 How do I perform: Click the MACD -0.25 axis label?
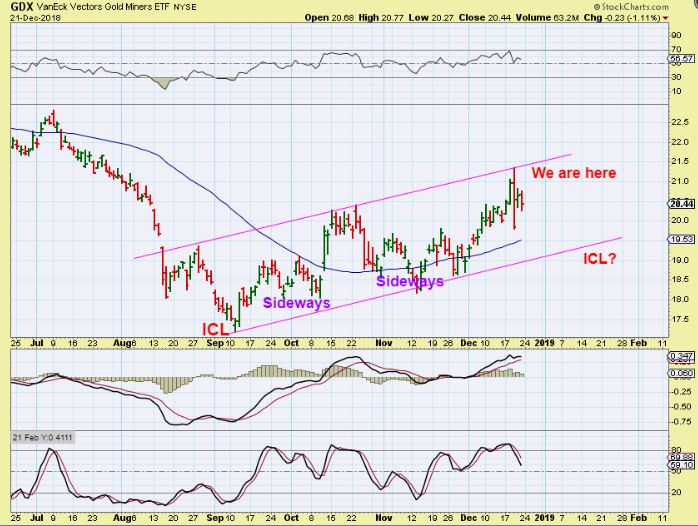pyautogui.click(x=681, y=392)
